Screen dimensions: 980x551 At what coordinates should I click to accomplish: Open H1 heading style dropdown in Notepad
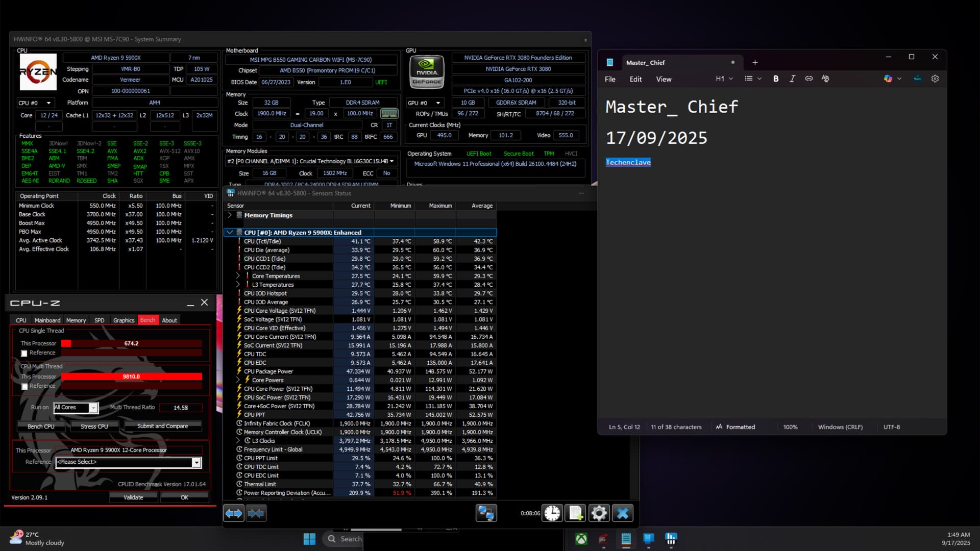coord(724,79)
